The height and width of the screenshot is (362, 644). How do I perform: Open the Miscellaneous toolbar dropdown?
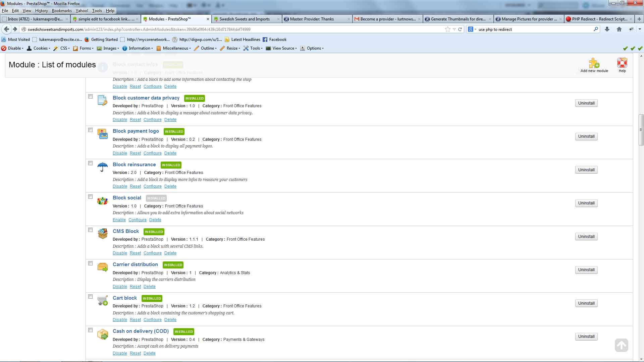click(176, 48)
